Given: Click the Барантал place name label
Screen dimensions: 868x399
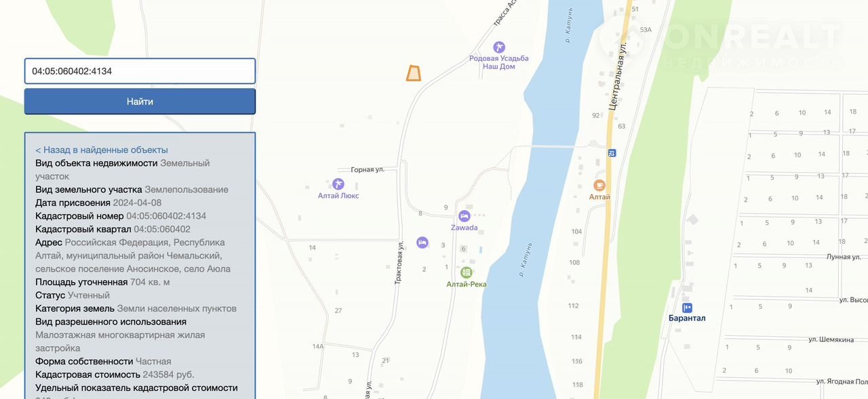Looking at the screenshot, I should tap(687, 318).
